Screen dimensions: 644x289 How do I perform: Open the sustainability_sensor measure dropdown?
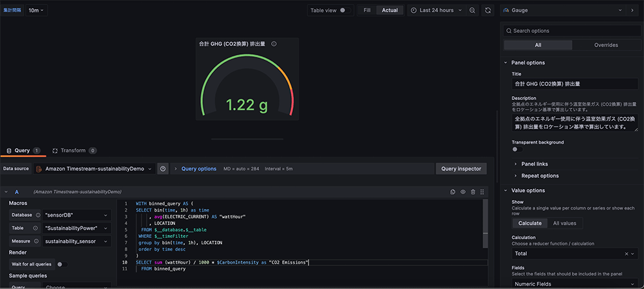click(77, 241)
